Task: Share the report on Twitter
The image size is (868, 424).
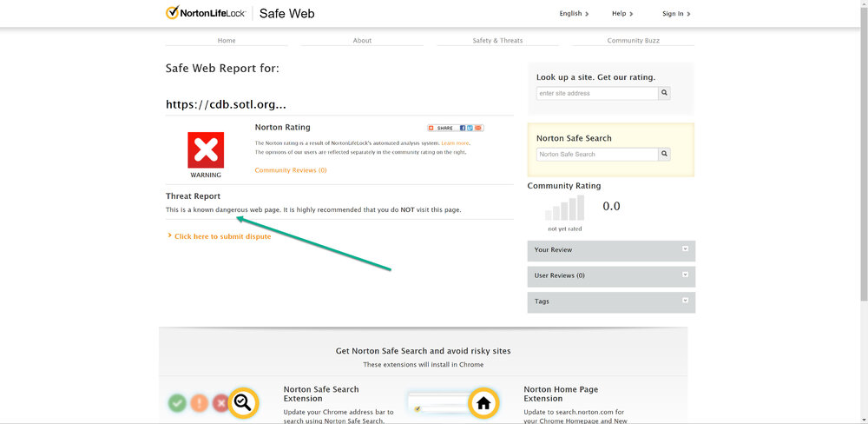Action: (470, 128)
